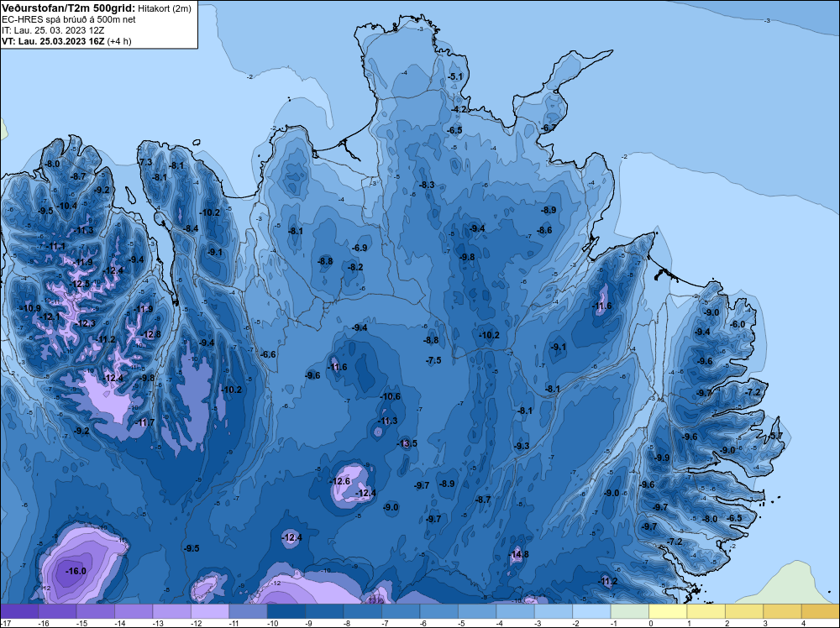Click the legend swatch between -6 and -5

pos(439,611)
